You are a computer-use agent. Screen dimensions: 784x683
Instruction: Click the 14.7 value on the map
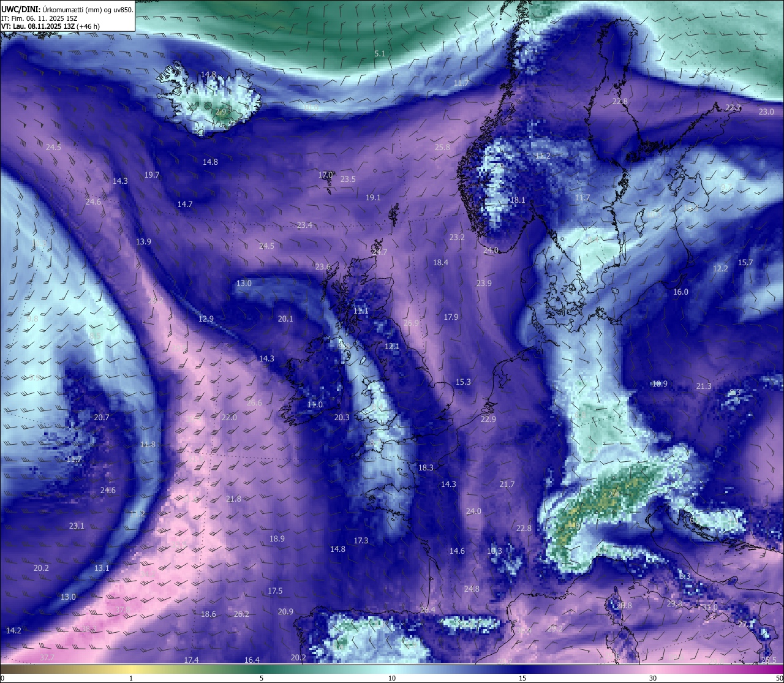click(x=185, y=204)
